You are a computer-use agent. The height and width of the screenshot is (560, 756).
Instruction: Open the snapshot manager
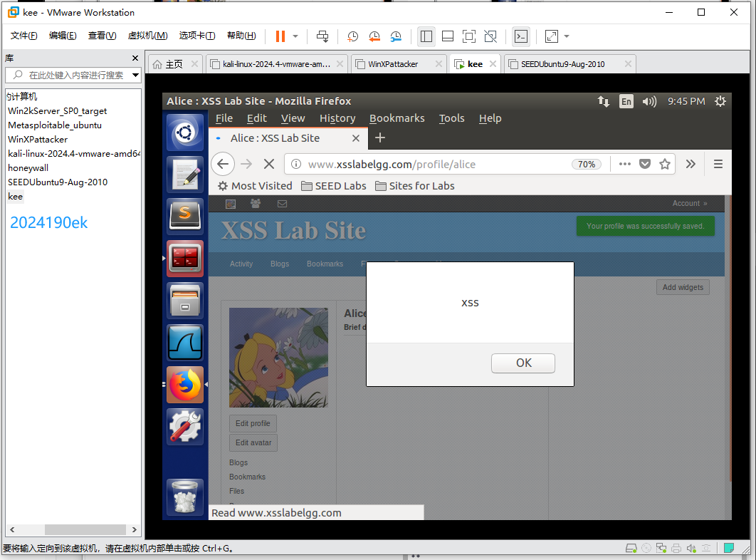coord(396,36)
